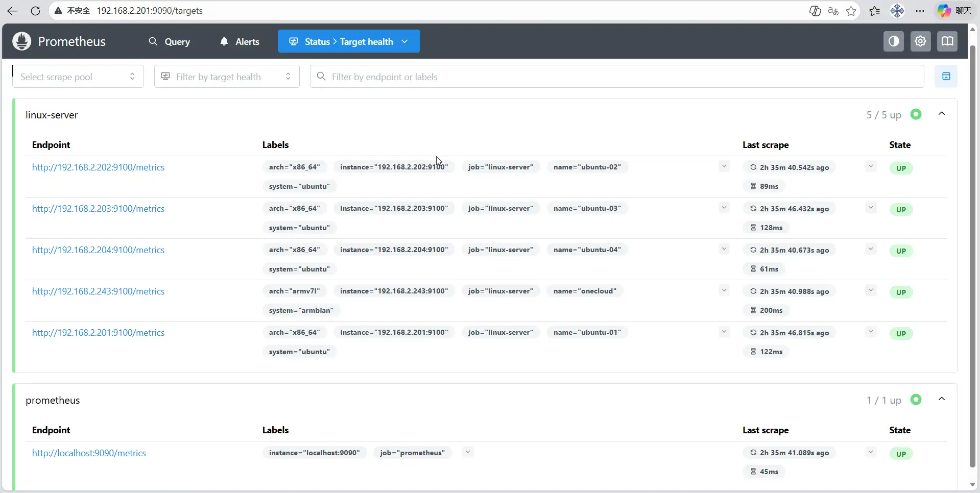Open the Query menu item
Viewport: 980px width, 493px height.
(169, 41)
